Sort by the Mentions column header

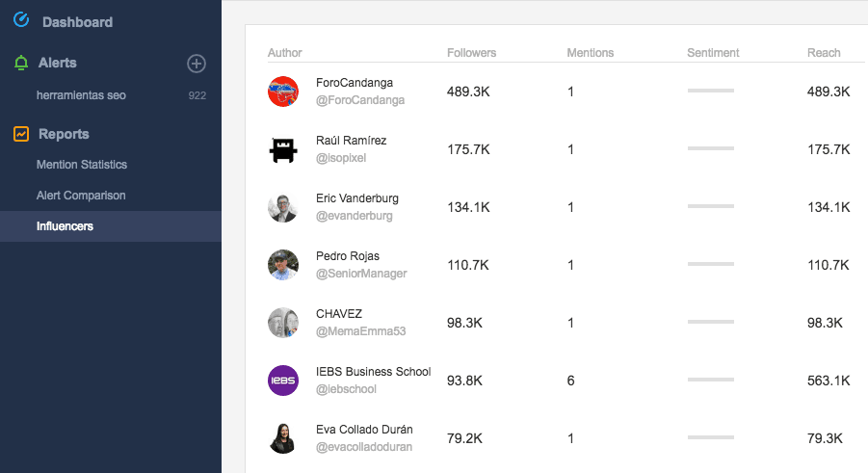coord(591,53)
